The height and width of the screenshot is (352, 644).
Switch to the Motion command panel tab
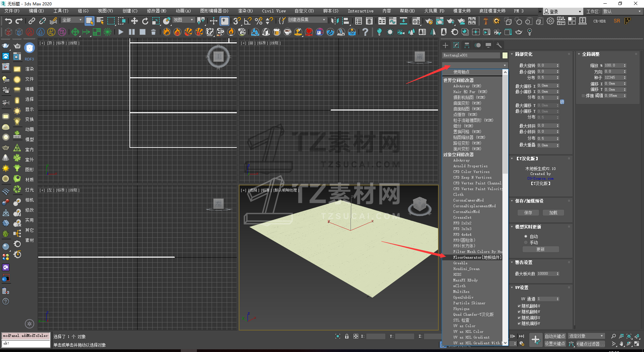pyautogui.click(x=478, y=45)
